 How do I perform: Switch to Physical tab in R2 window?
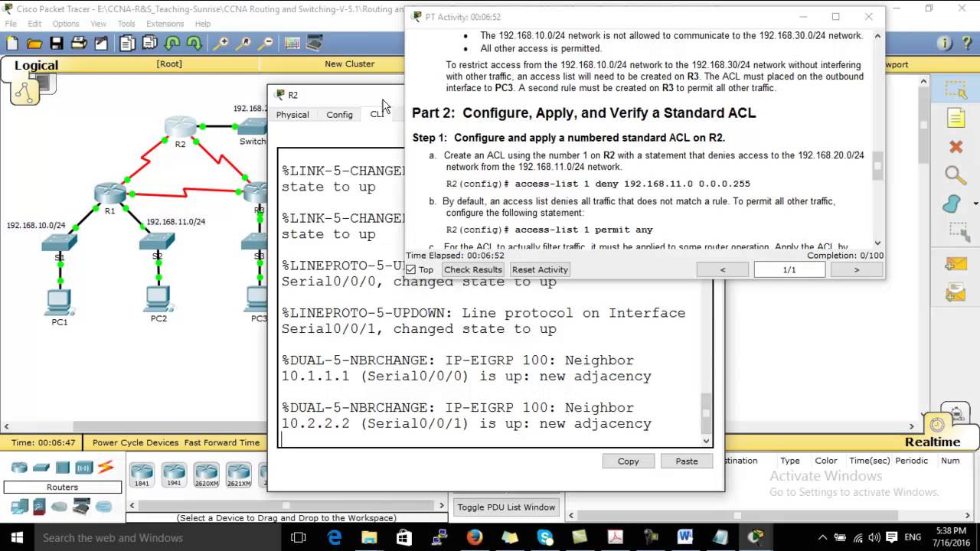pos(292,115)
